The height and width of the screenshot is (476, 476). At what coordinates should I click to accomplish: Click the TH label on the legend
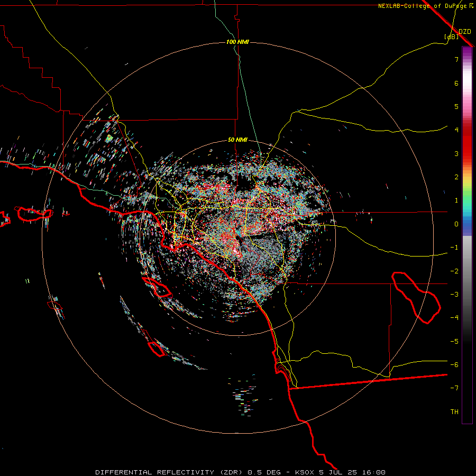[454, 412]
